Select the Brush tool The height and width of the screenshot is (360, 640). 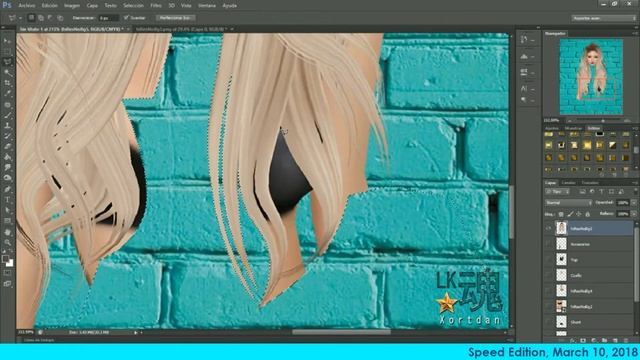coord(7,116)
